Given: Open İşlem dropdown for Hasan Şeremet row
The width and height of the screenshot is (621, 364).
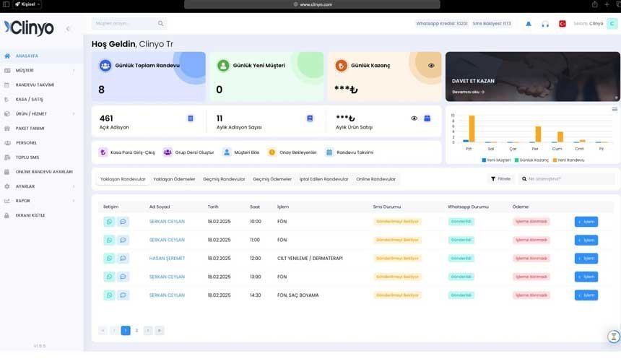Looking at the screenshot, I should click(x=586, y=259).
